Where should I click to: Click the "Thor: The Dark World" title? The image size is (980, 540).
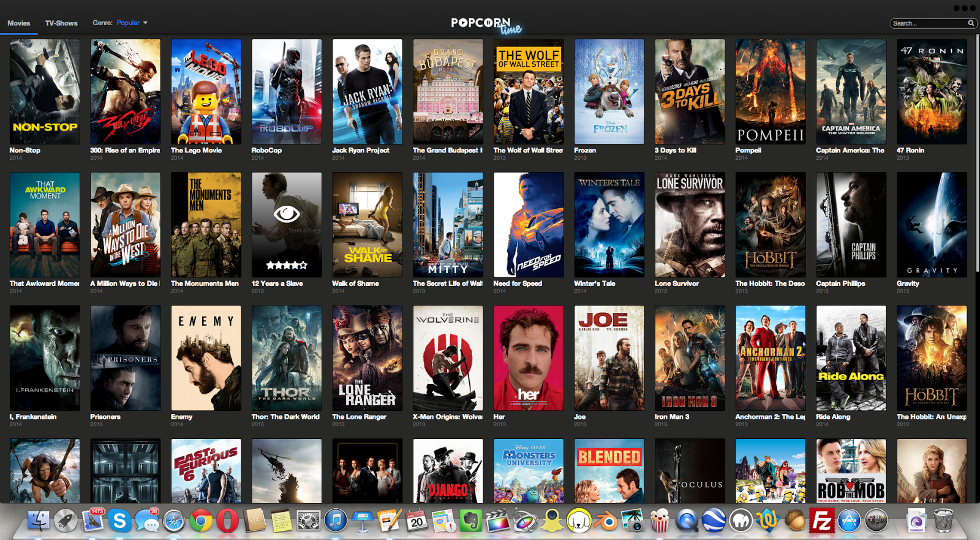click(285, 417)
